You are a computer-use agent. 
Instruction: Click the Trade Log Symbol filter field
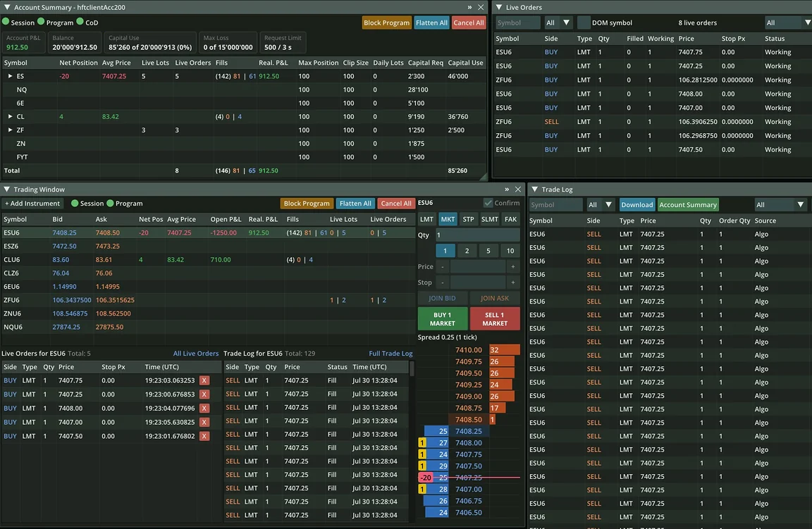555,204
